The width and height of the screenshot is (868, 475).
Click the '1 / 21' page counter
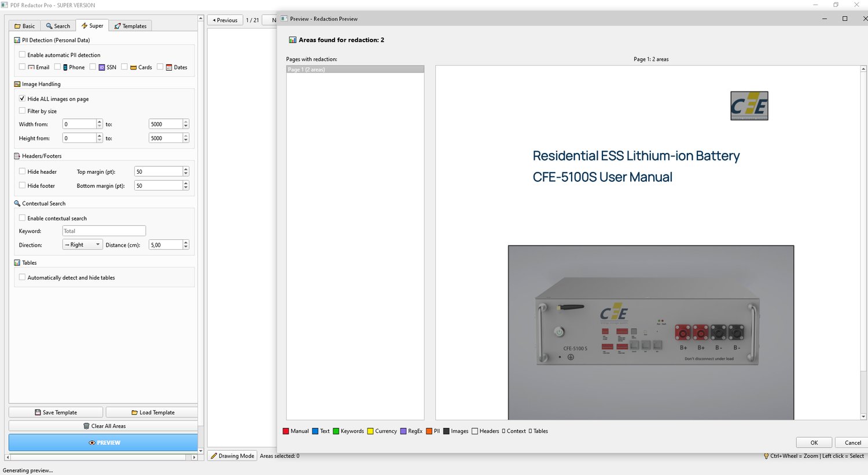click(252, 20)
